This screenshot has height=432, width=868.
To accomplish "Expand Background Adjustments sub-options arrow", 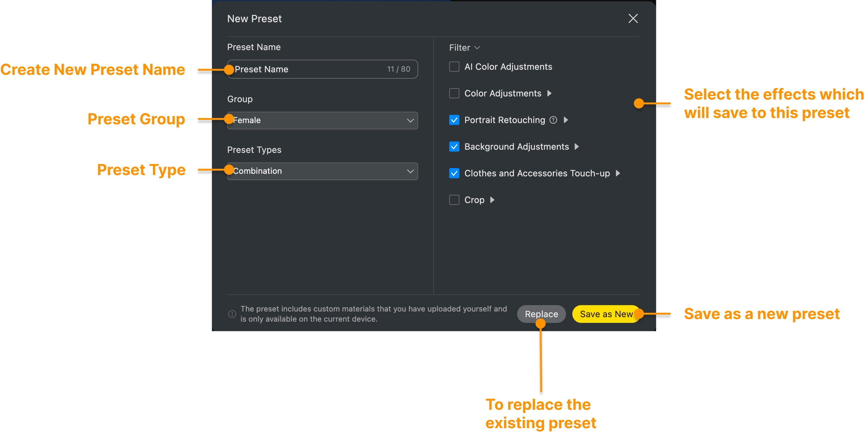I will click(x=576, y=147).
